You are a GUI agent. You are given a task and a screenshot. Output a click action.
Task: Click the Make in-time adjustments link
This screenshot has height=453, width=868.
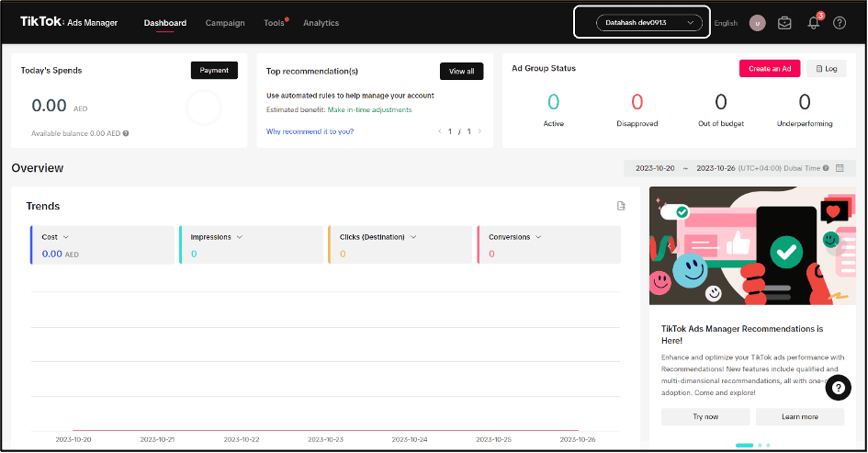pyautogui.click(x=369, y=109)
